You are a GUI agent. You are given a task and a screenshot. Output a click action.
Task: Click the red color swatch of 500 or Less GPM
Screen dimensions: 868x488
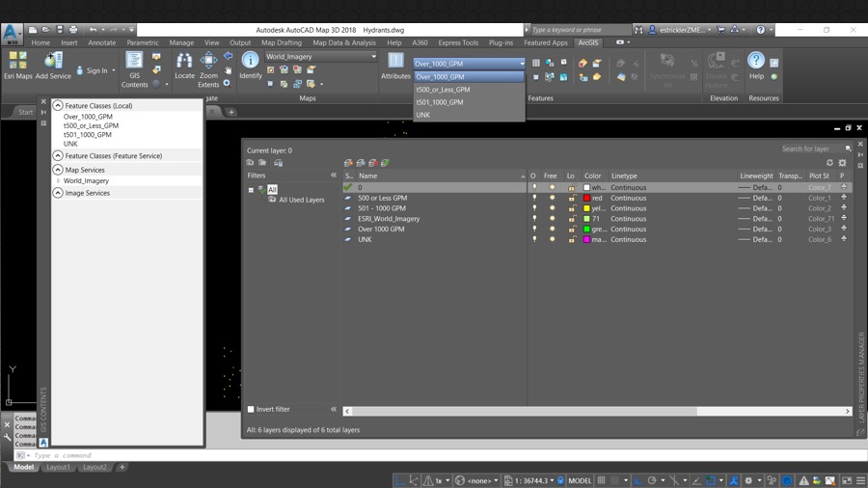coord(586,198)
